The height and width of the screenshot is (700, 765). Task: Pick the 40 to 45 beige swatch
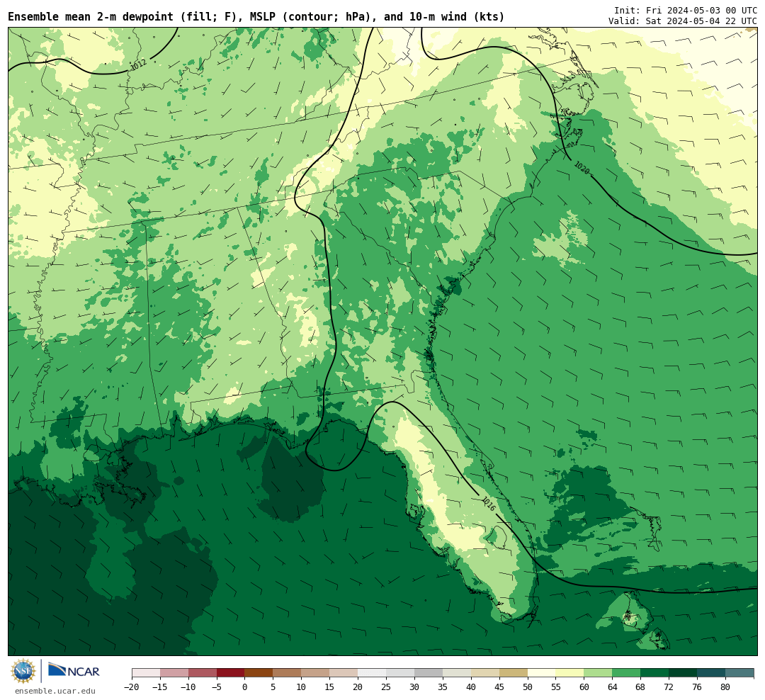tap(485, 673)
